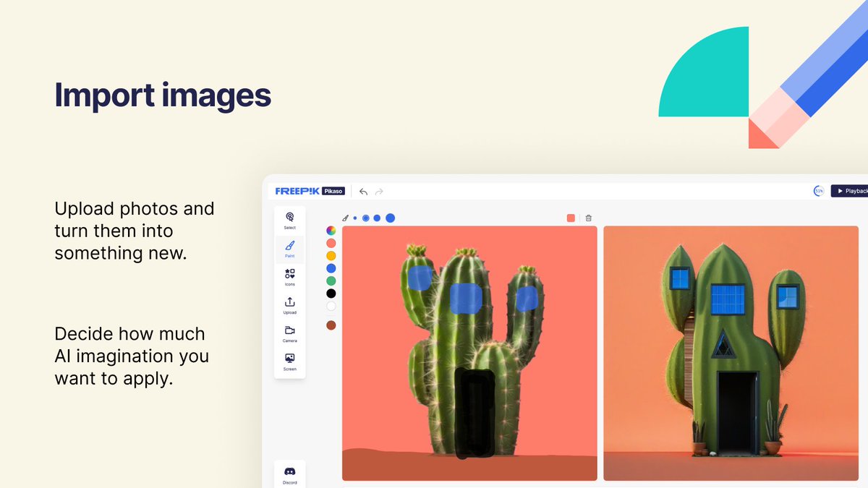The width and height of the screenshot is (868, 488).
Task: Redo the last undone action
Action: [x=379, y=192]
